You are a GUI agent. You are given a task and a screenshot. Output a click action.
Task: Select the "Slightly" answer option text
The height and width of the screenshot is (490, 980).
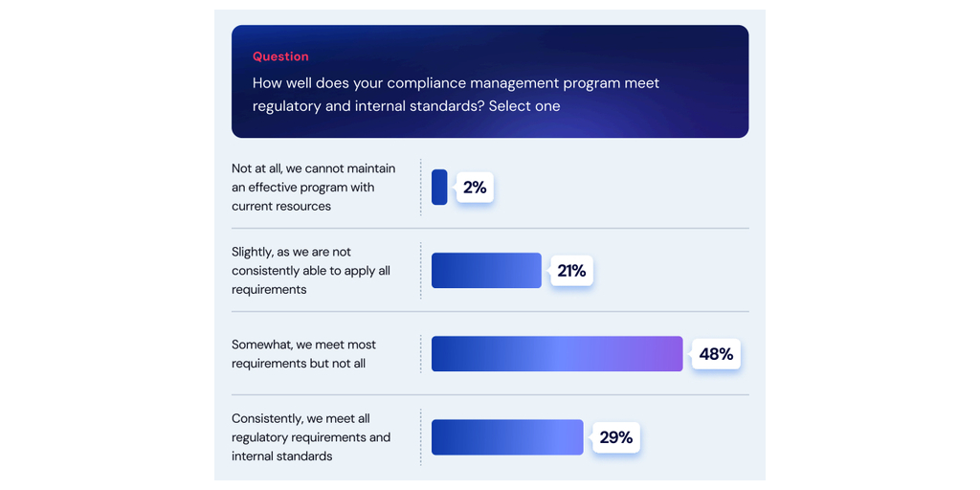pyautogui.click(x=310, y=271)
